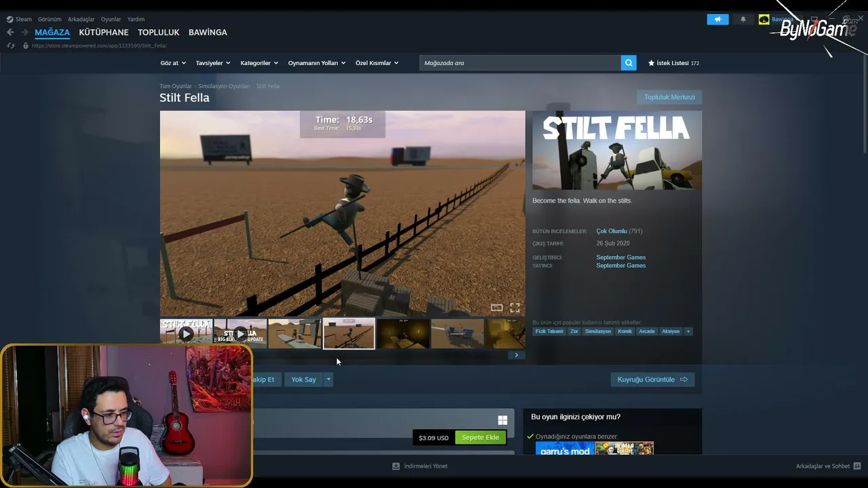Select the Arcade tag
The width and height of the screenshot is (868, 488).
click(647, 331)
